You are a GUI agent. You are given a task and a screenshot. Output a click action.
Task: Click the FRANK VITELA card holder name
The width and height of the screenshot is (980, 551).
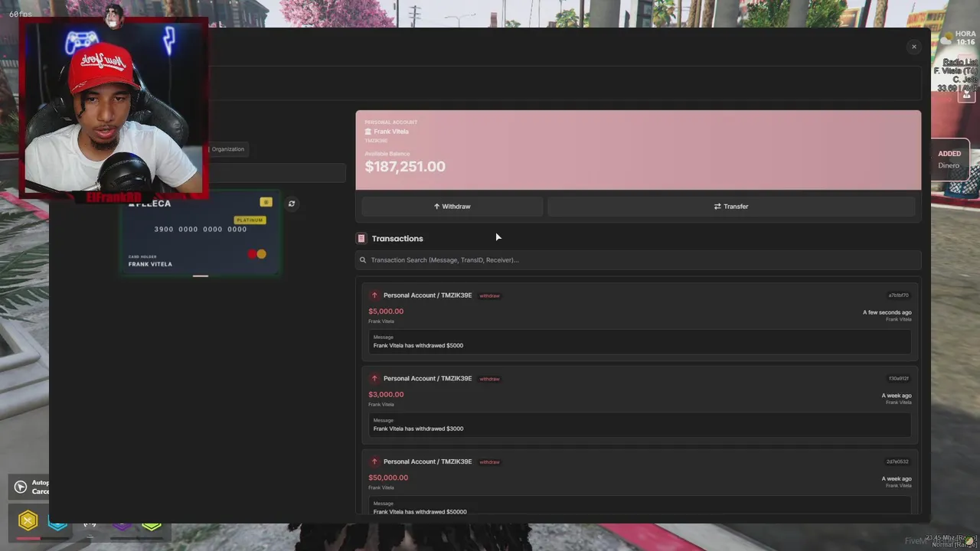pos(150,264)
